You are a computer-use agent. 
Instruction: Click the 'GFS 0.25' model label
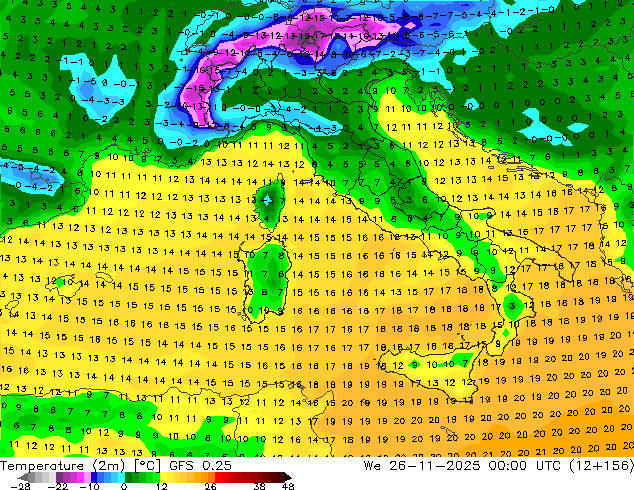[200, 466]
